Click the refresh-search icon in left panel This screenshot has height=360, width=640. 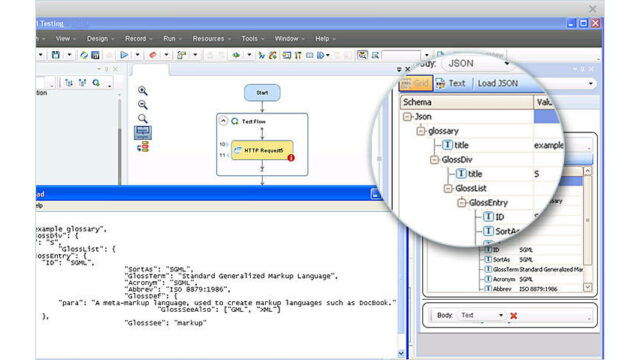(x=96, y=83)
